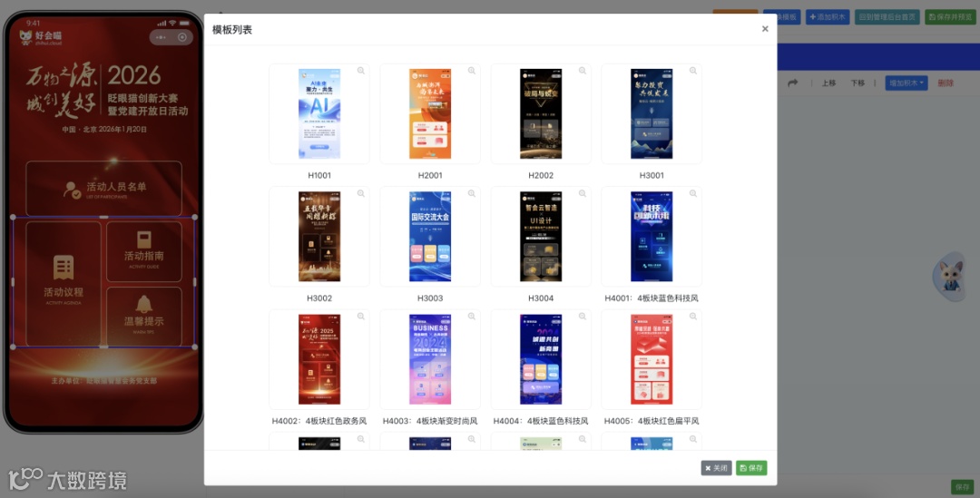Tap the mini-program more dots in the phone capsule
This screenshot has width=980, height=498.
pos(162,37)
